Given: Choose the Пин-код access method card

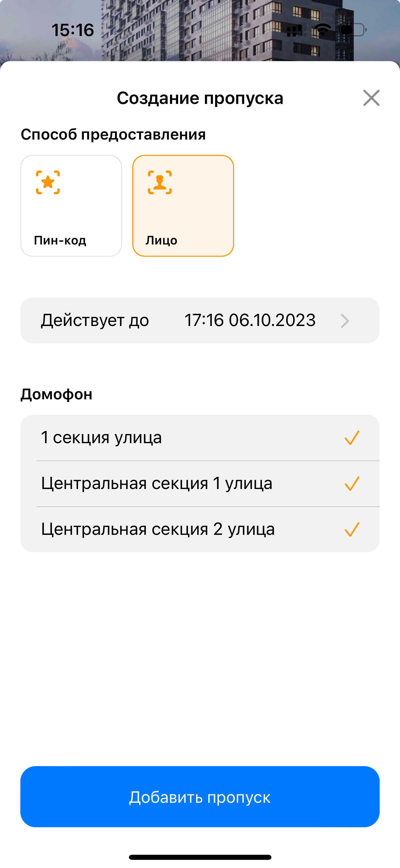Looking at the screenshot, I should point(71,206).
